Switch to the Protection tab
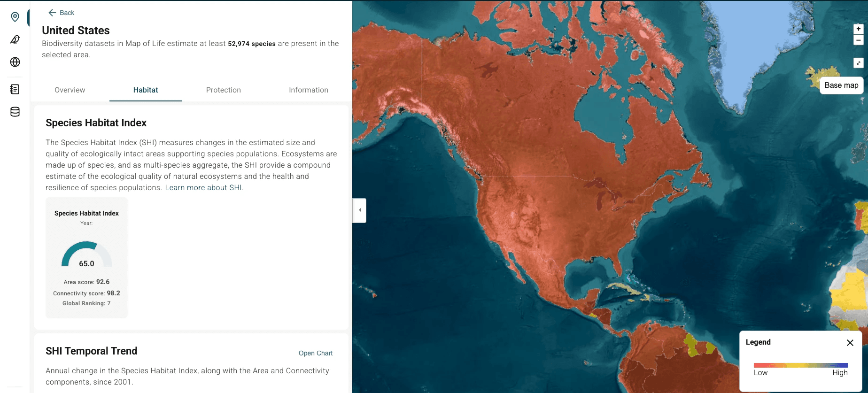 224,90
